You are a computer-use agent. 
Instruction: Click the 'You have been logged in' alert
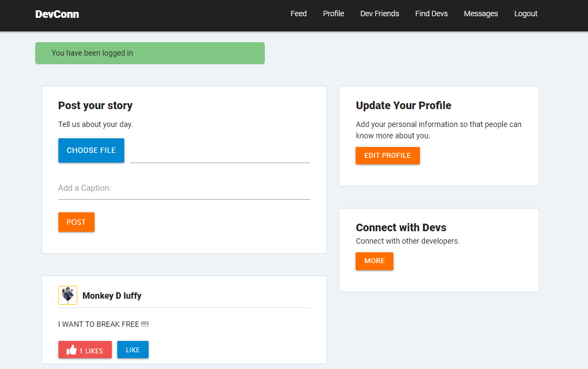pyautogui.click(x=150, y=53)
